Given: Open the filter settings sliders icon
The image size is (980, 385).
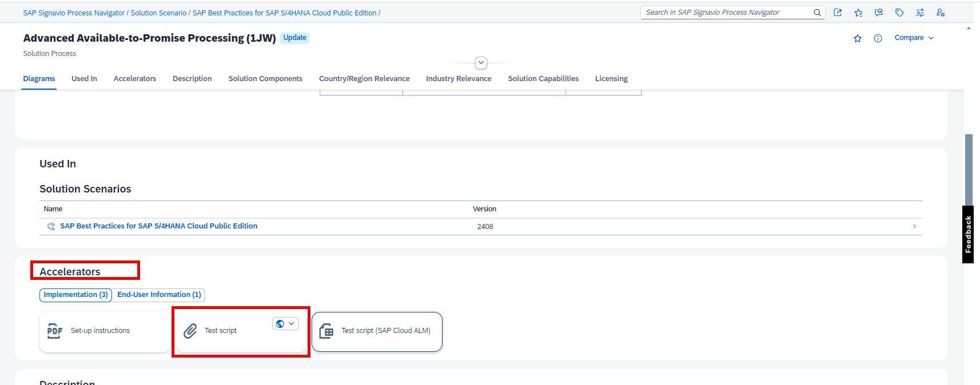Looking at the screenshot, I should click(920, 13).
